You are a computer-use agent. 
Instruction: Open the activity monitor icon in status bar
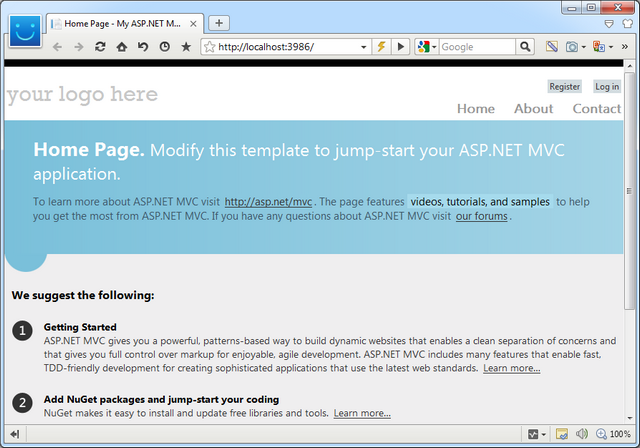point(533,434)
